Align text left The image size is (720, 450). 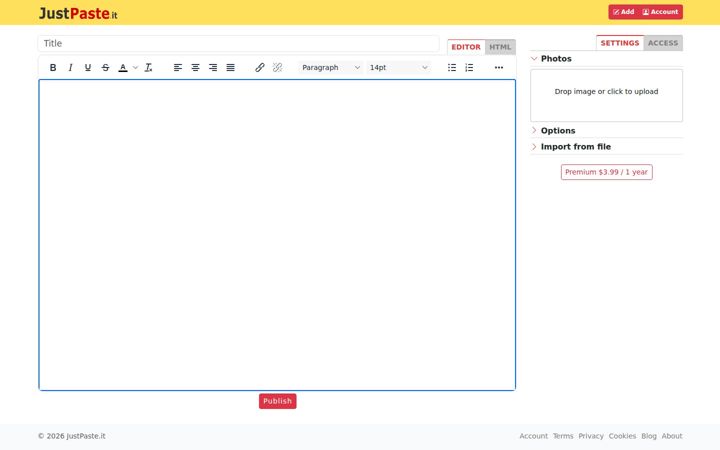pyautogui.click(x=178, y=68)
